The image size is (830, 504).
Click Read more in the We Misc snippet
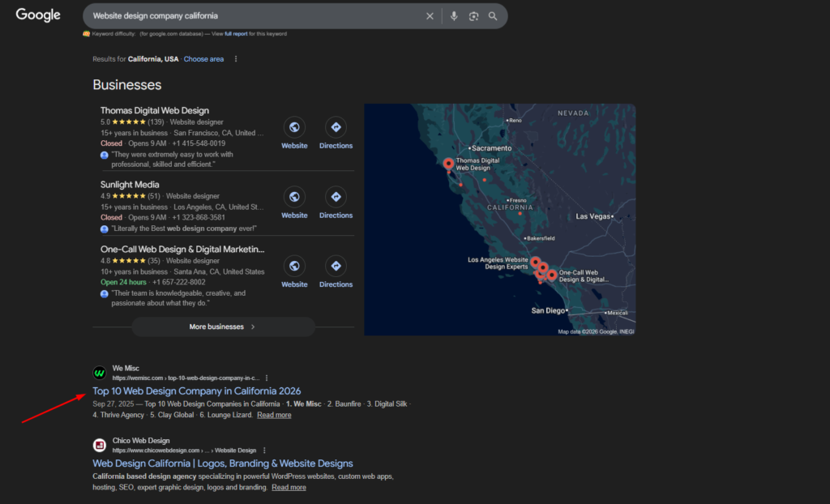pos(273,414)
